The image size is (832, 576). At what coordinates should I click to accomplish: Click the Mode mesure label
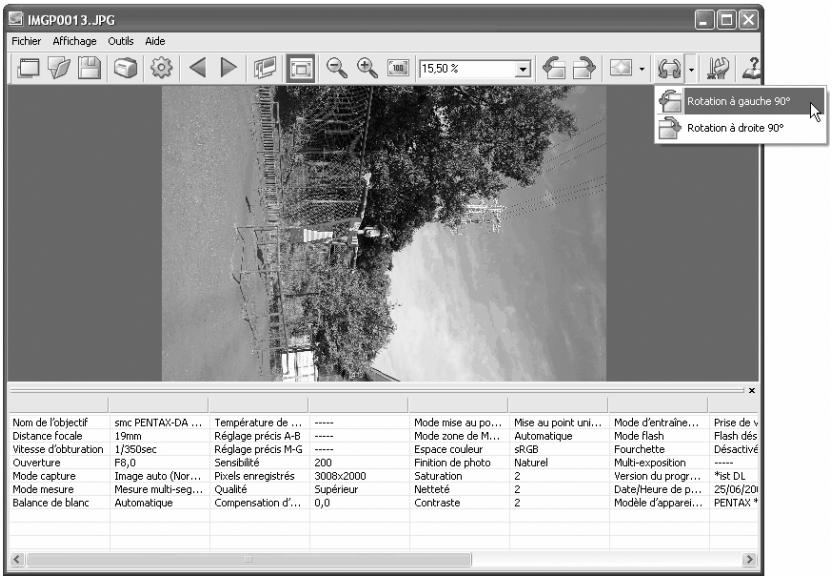click(43, 489)
